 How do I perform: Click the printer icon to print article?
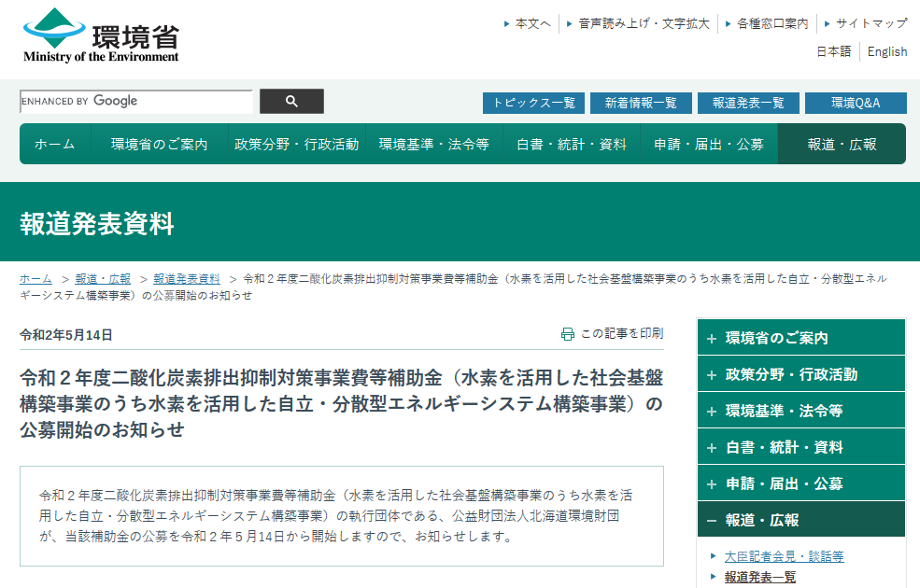click(x=567, y=334)
